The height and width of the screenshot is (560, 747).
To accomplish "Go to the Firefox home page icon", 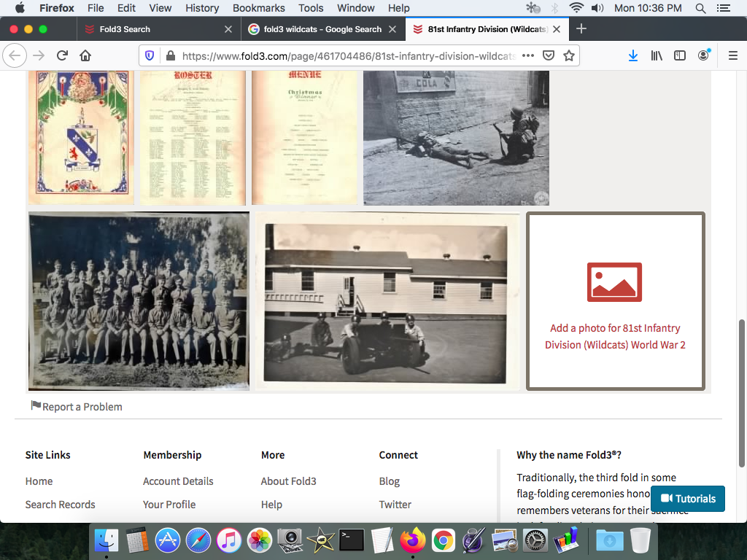I will (85, 55).
